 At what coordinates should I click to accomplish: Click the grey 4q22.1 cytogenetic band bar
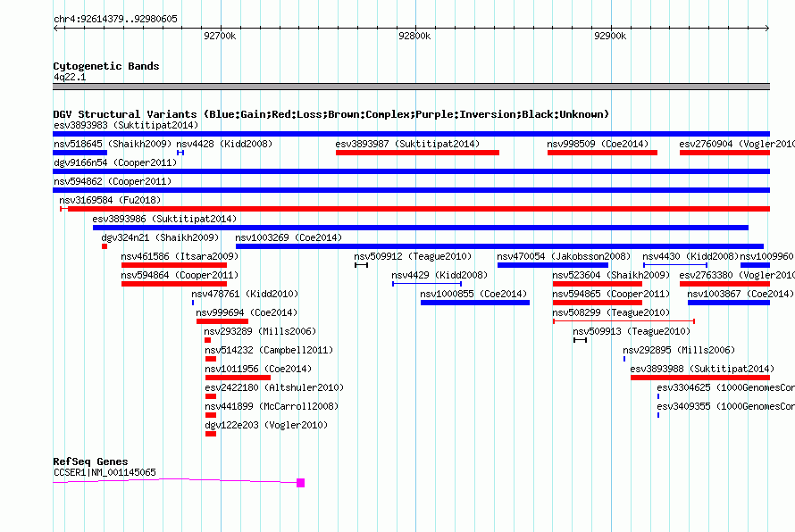coord(411,87)
